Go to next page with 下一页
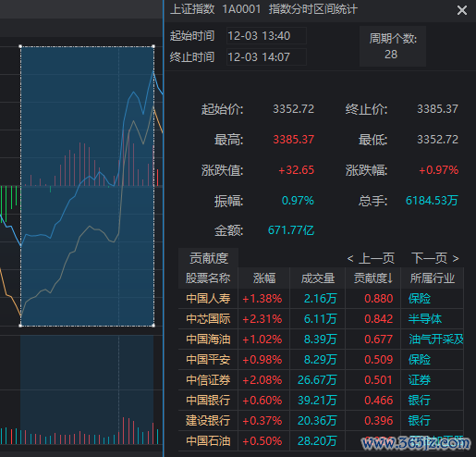This screenshot has height=457, width=476. 435,258
